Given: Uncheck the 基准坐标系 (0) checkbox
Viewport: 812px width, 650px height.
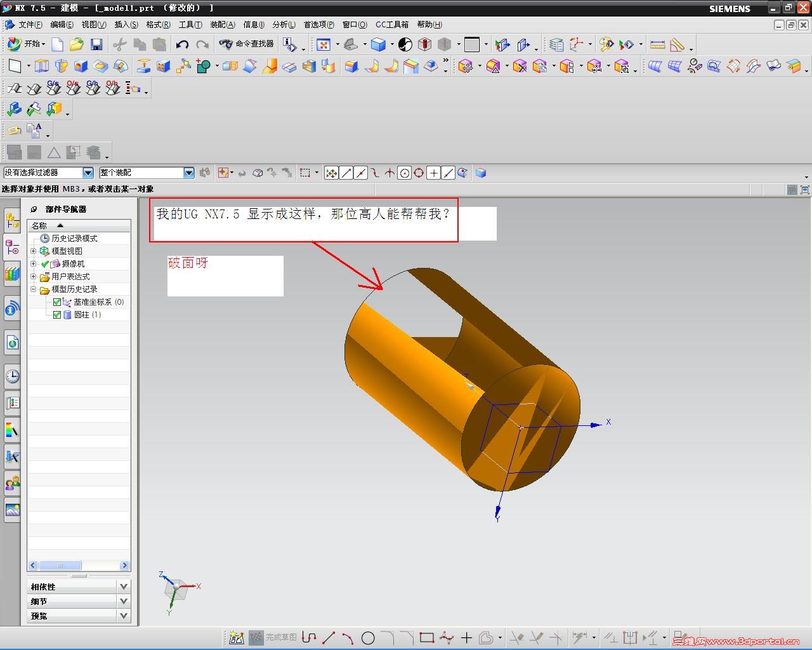Looking at the screenshot, I should [x=57, y=302].
